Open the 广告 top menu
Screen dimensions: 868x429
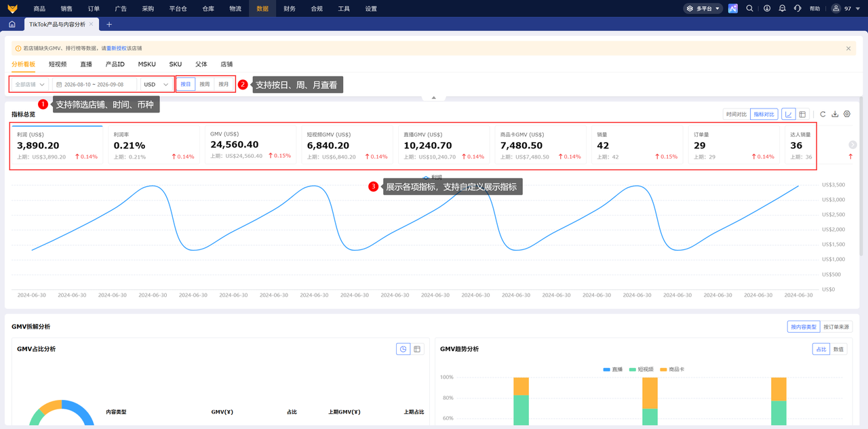(x=121, y=9)
